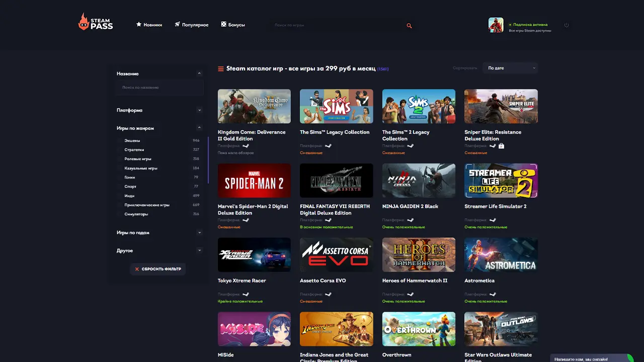This screenshot has width=644, height=362.
Task: Collapse the Игры по жанрам section
Action: tap(199, 128)
